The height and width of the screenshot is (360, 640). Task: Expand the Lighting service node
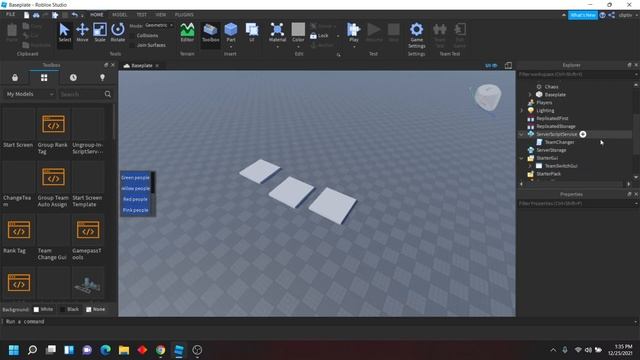(522, 111)
